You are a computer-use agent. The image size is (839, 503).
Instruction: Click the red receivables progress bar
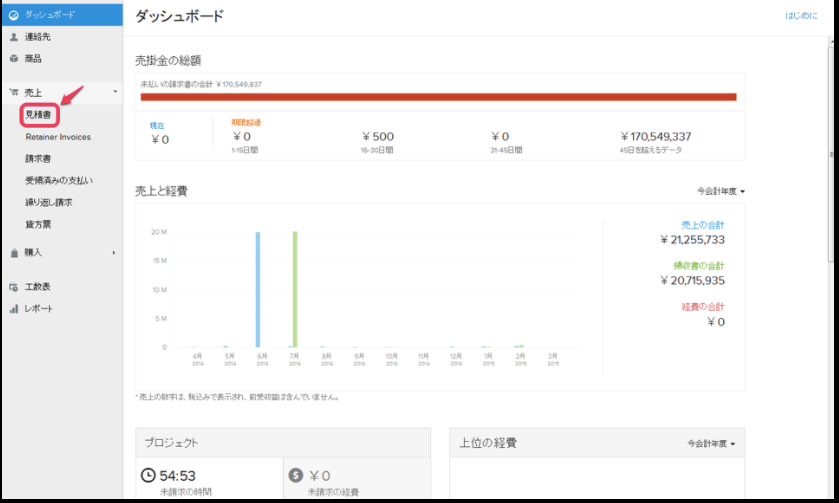[x=438, y=97]
